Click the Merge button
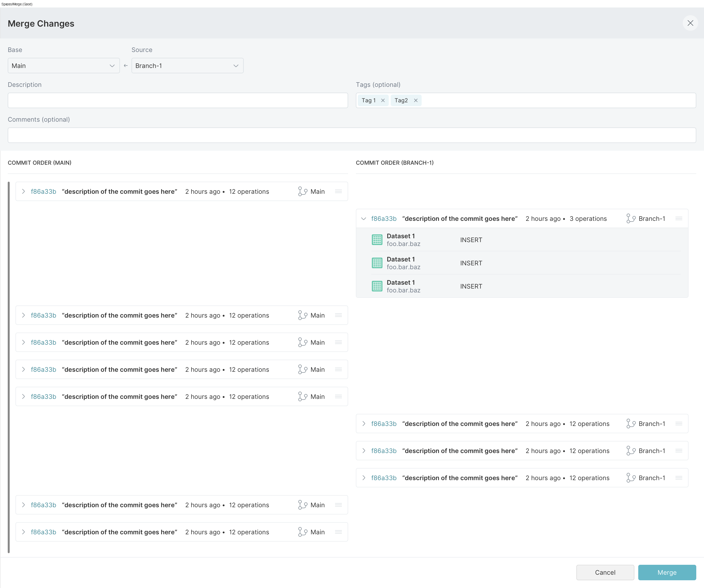 coord(667,572)
